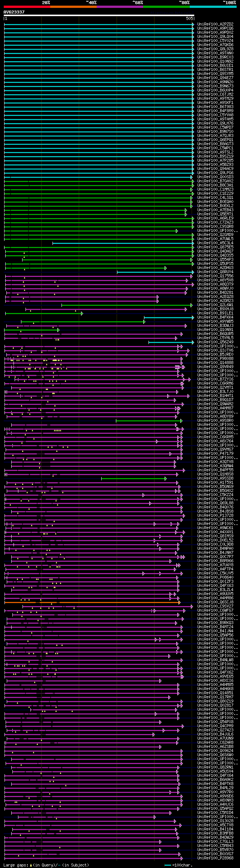The height and width of the screenshot is (868, 240).
Task: Select hit label UniRef100_Q8RUY4
Action: [215, 272]
